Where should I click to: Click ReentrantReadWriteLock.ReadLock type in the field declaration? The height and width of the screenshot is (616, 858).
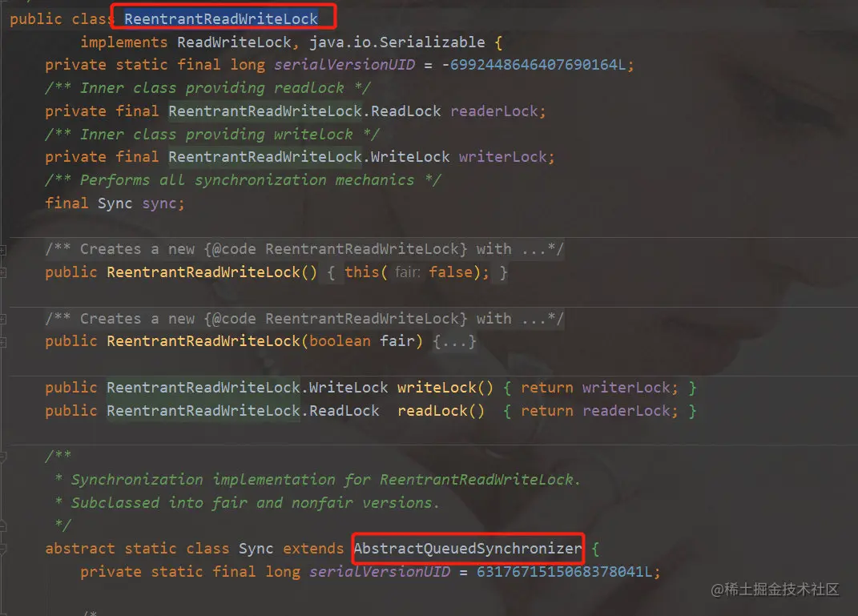(x=304, y=111)
